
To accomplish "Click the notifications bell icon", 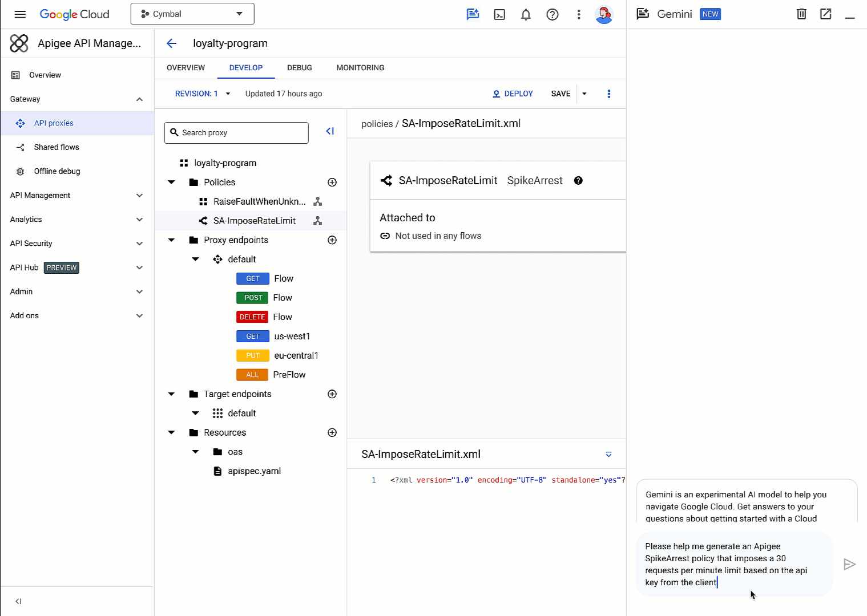I will click(526, 15).
